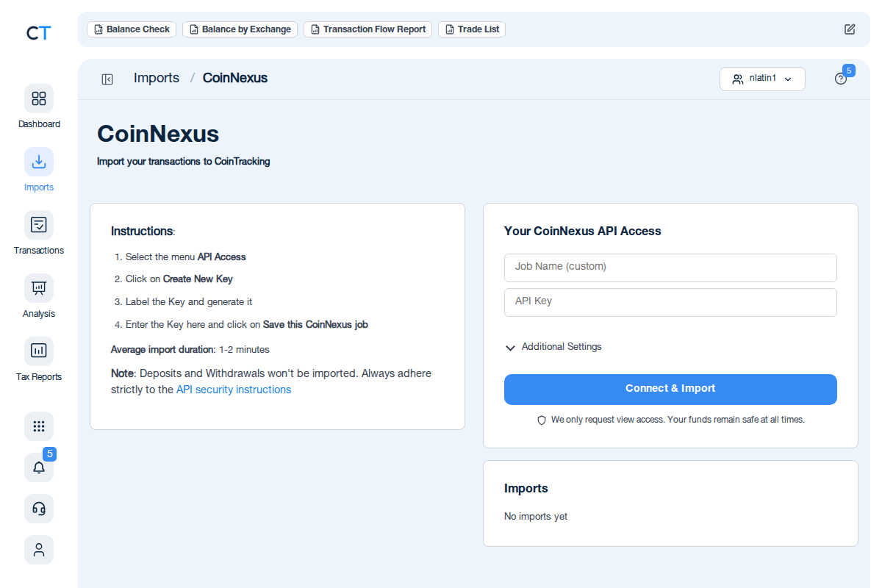Open the apps grid icon in sidebar
Image resolution: width=882 pixels, height=588 pixels.
pyautogui.click(x=39, y=426)
